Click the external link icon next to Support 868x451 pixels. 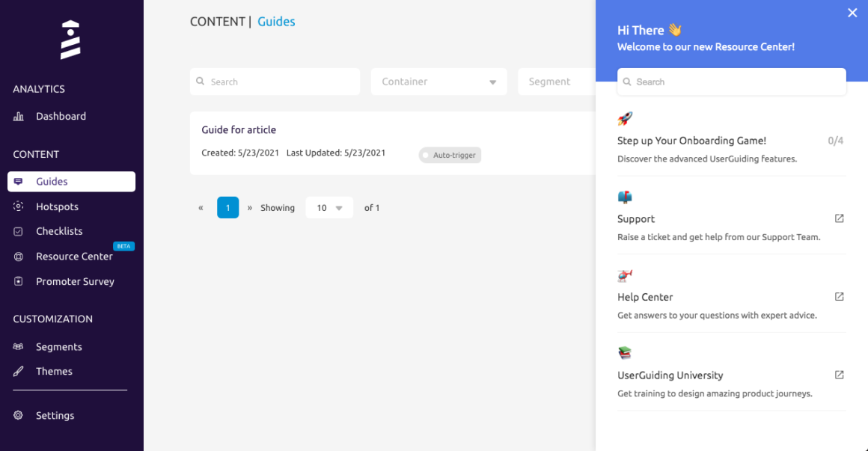click(x=839, y=218)
